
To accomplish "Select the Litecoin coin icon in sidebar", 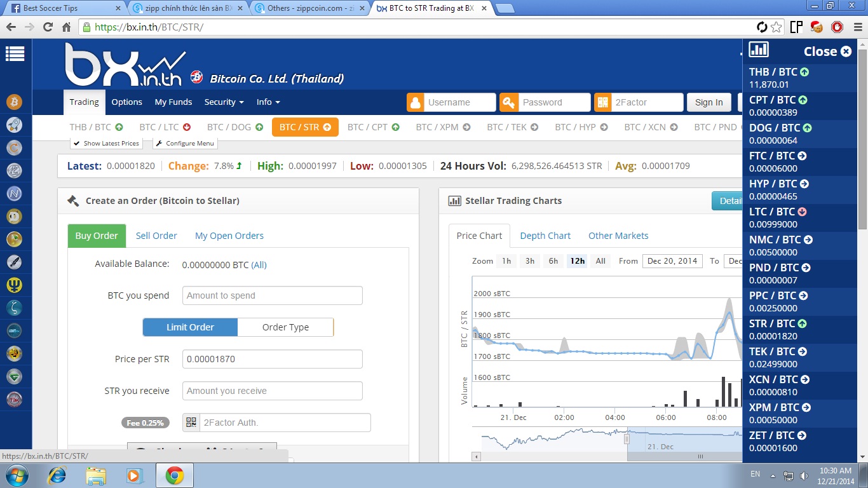I will coord(15,170).
